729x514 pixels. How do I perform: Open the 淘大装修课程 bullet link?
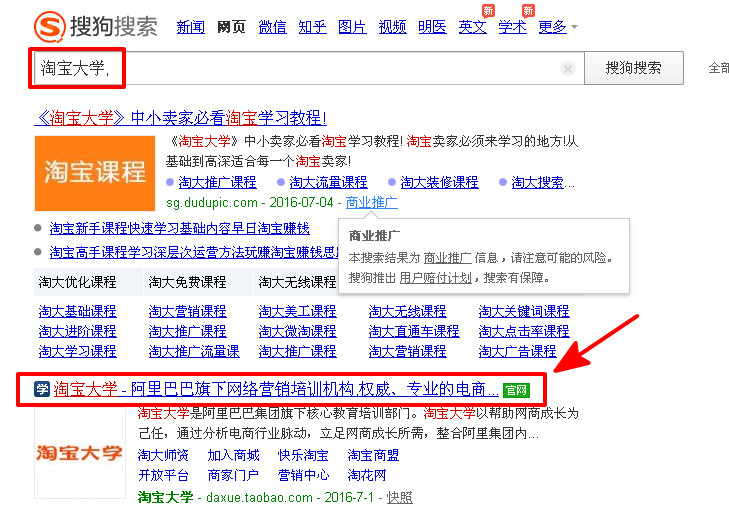point(439,182)
